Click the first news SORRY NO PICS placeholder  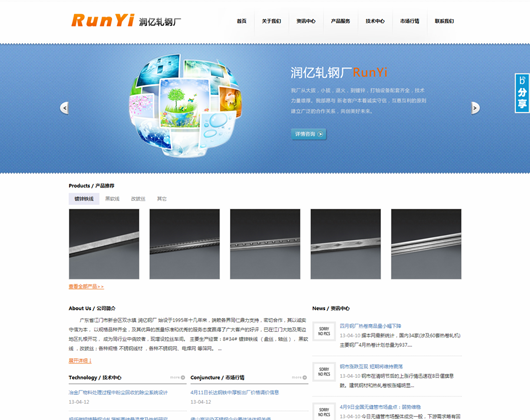point(324,331)
